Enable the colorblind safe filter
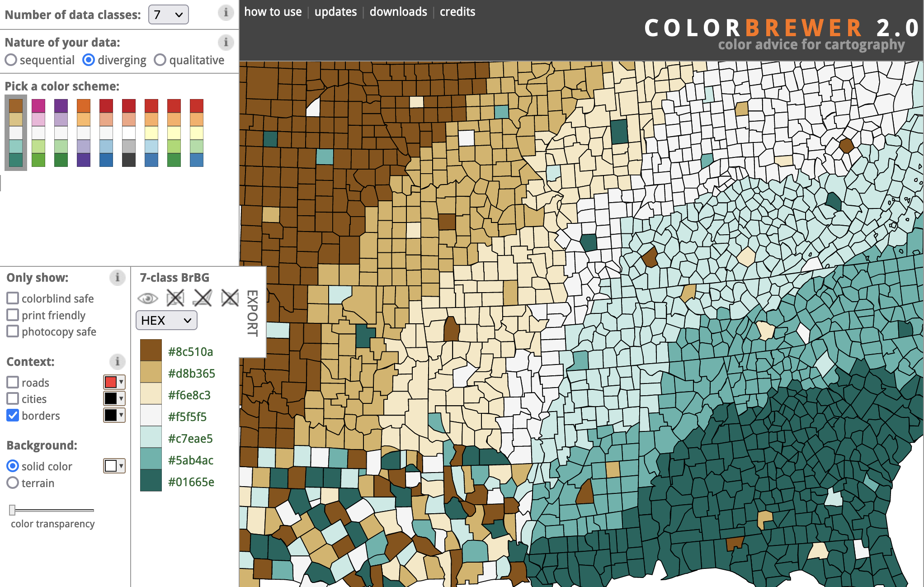The height and width of the screenshot is (587, 924). 12,298
